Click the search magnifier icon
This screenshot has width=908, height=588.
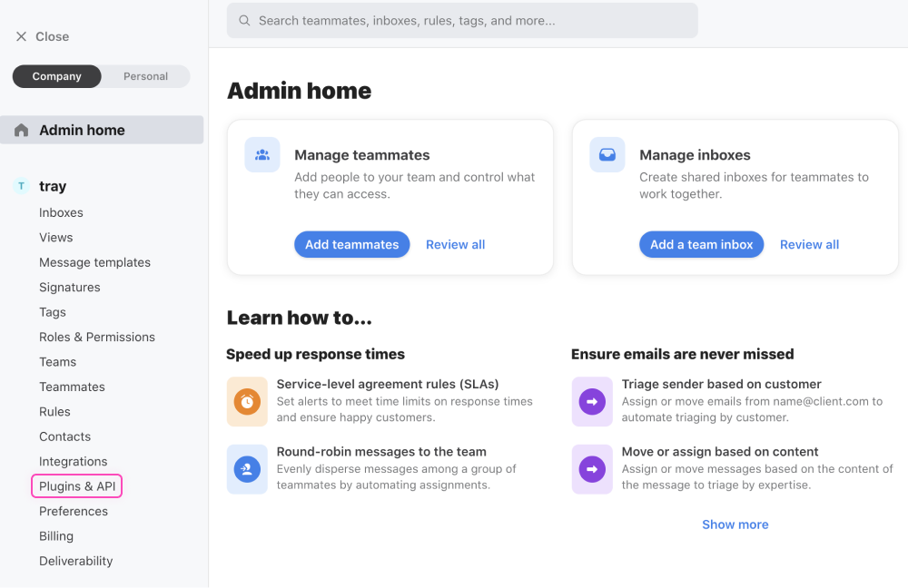click(243, 20)
